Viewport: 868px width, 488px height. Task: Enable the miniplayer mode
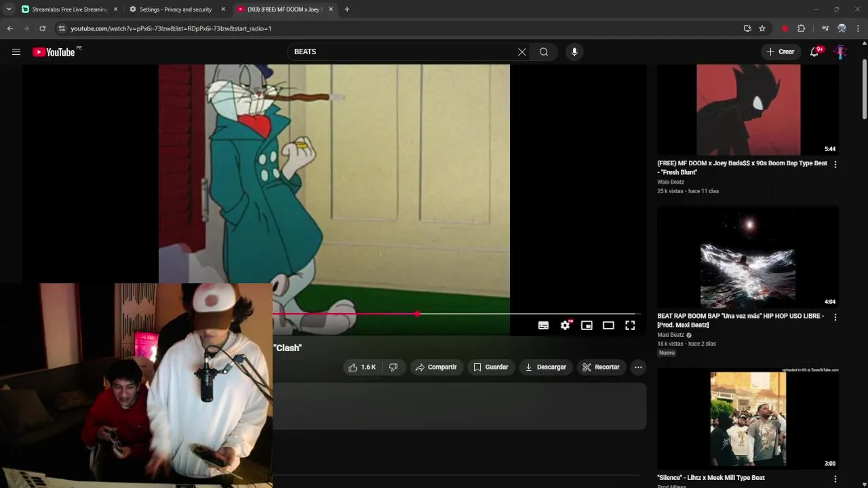tap(587, 325)
